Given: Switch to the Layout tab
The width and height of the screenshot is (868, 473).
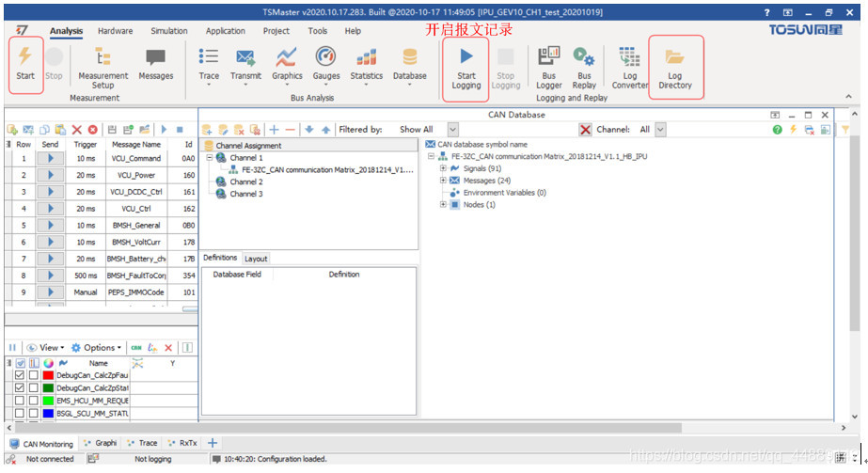Looking at the screenshot, I should (x=256, y=259).
